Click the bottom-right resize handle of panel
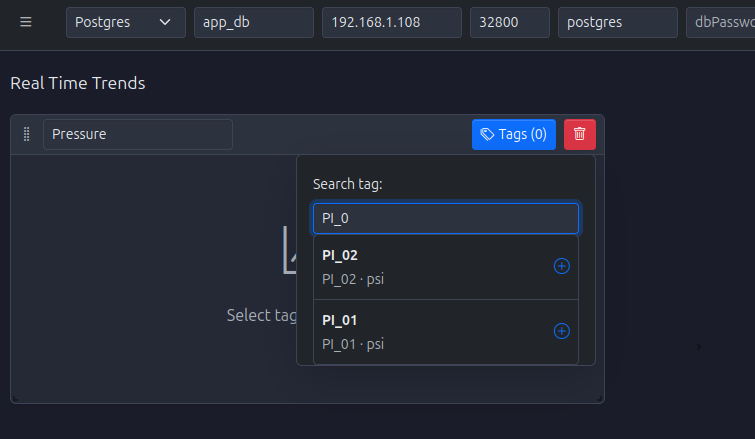 point(599,398)
